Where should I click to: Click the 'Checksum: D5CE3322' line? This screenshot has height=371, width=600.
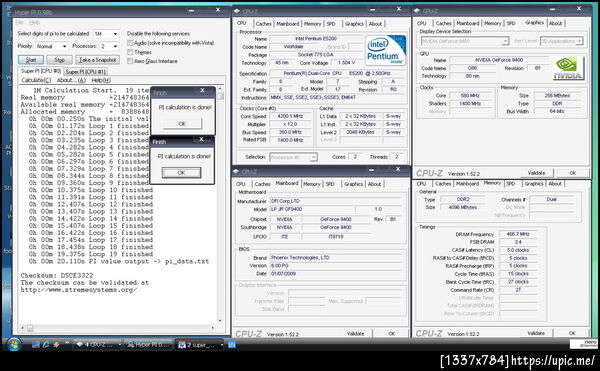coord(57,275)
